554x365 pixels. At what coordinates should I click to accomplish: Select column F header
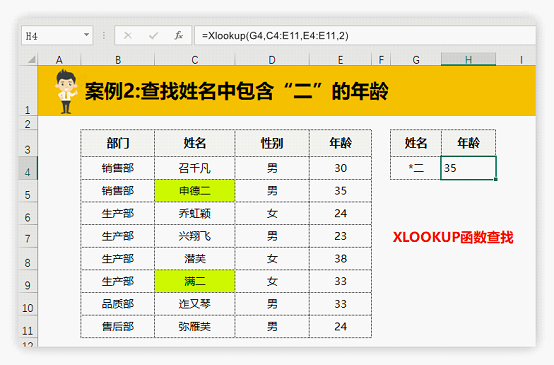[381, 60]
